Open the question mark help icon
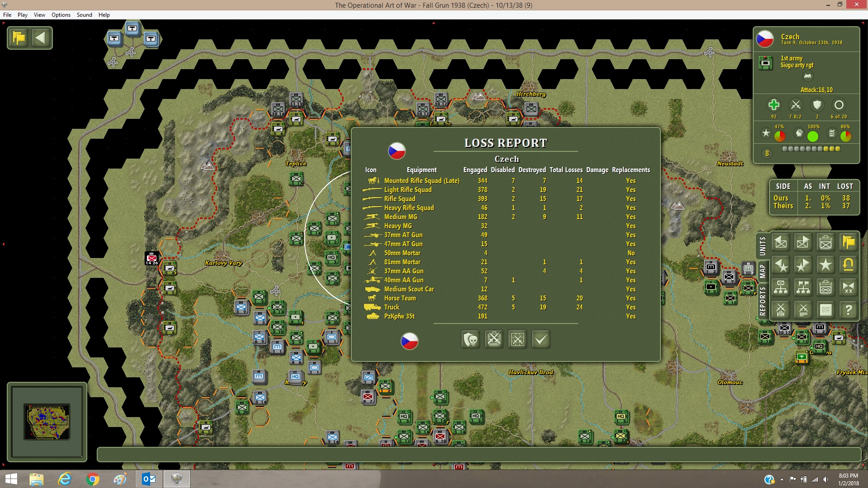 (848, 310)
